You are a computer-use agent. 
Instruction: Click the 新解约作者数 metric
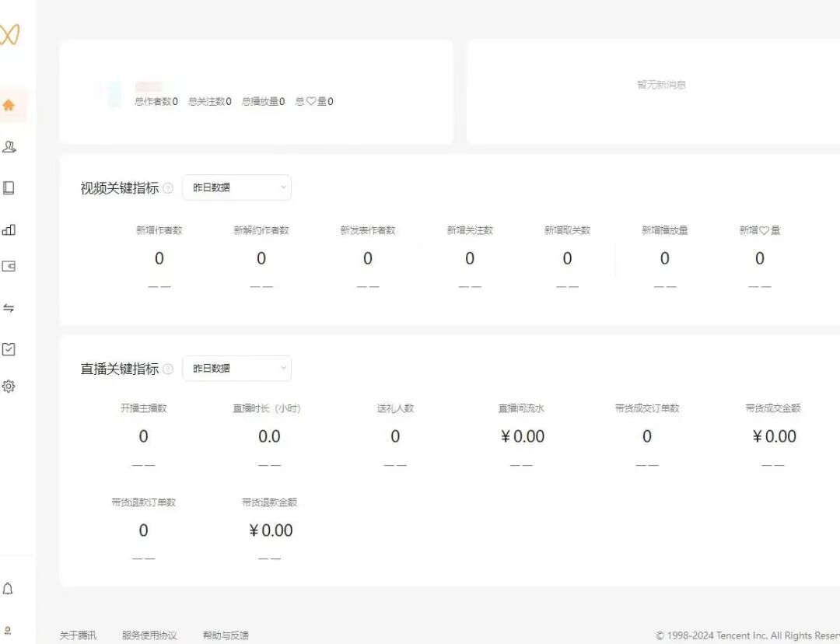[x=261, y=259]
